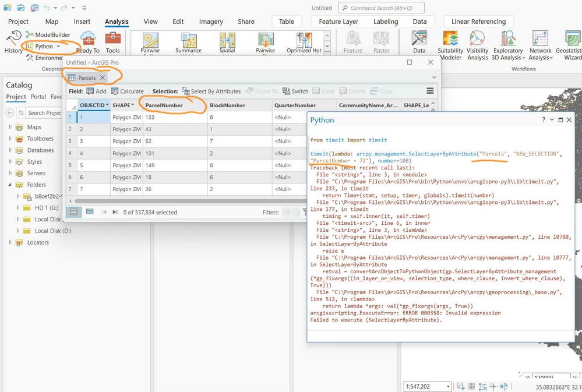Open the Python window button
Viewport: 582px width, 392px height.
click(x=40, y=47)
